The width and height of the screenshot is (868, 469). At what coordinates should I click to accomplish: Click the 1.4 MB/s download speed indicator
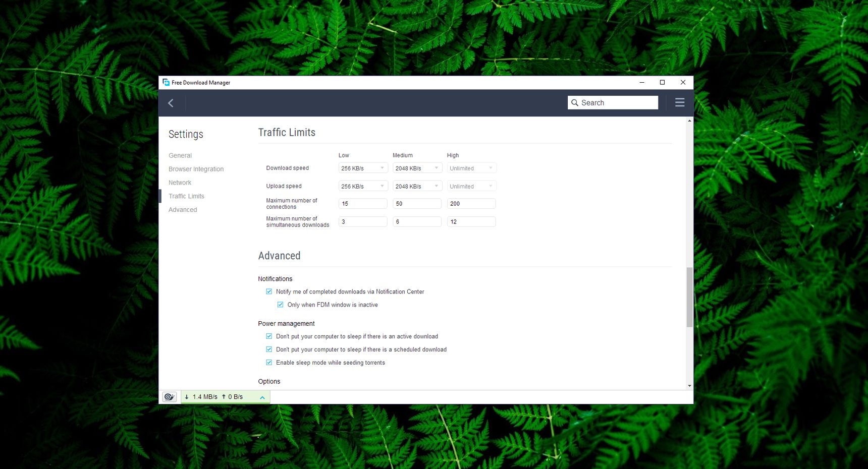coord(201,397)
